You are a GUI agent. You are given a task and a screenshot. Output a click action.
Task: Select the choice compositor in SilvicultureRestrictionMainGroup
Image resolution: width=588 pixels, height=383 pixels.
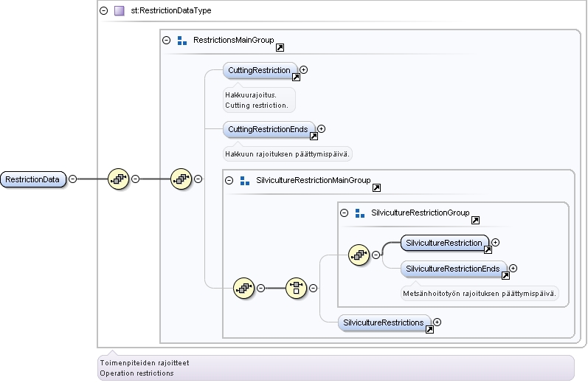[297, 288]
